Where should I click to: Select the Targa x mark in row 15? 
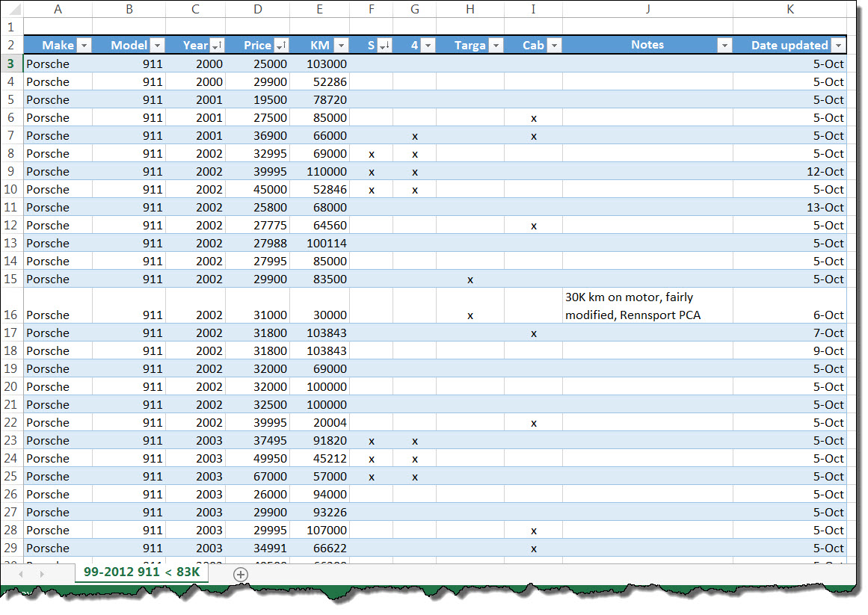pyautogui.click(x=470, y=279)
